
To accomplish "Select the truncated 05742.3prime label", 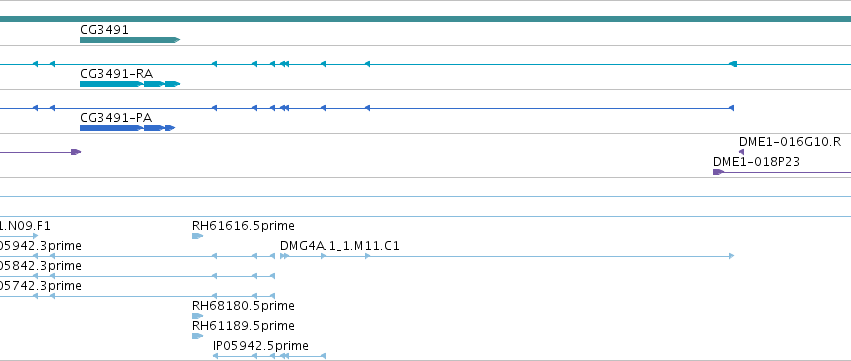I will (41, 286).
